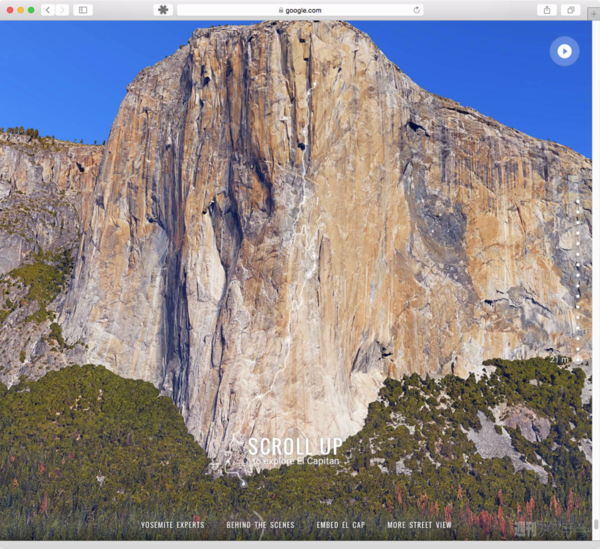Screen dimensions: 600x549
Task: Go back with Safari's back arrow
Action: click(x=48, y=10)
